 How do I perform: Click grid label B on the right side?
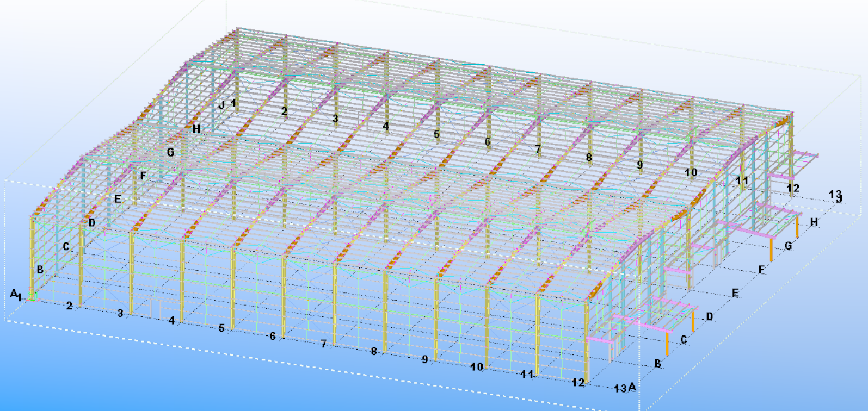[x=657, y=363]
